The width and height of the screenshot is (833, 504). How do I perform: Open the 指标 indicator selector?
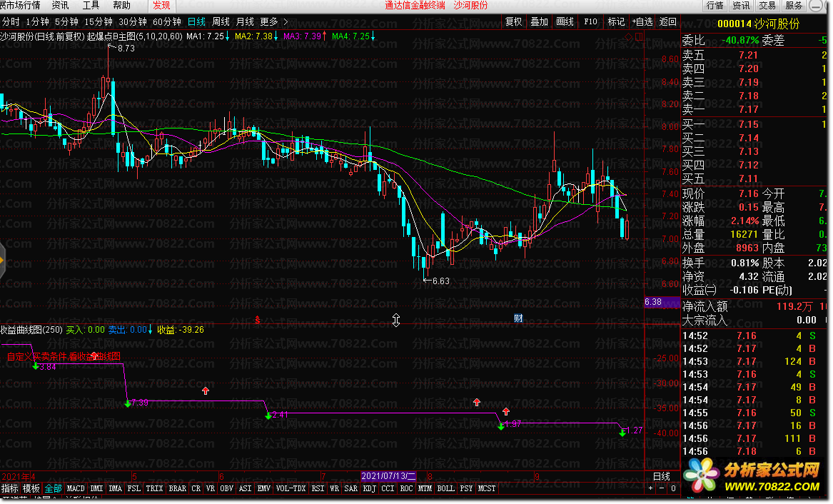pyautogui.click(x=9, y=488)
